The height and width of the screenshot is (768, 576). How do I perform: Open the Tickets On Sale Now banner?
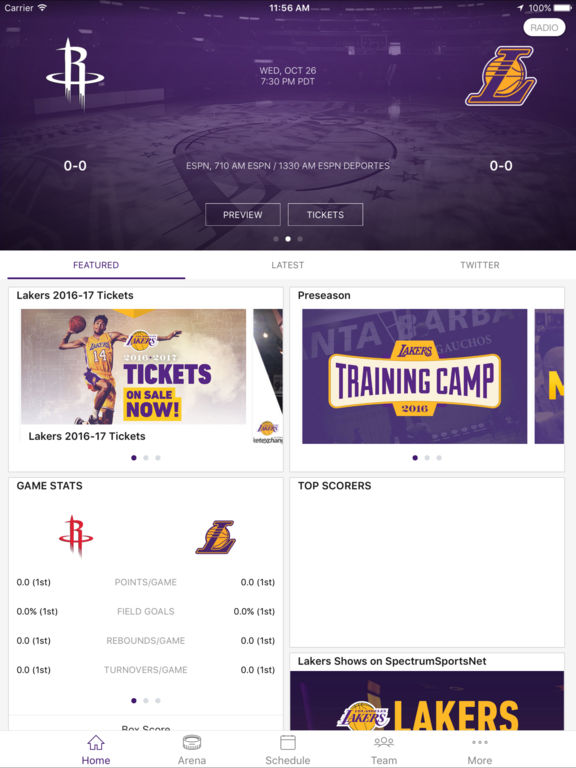(133, 366)
